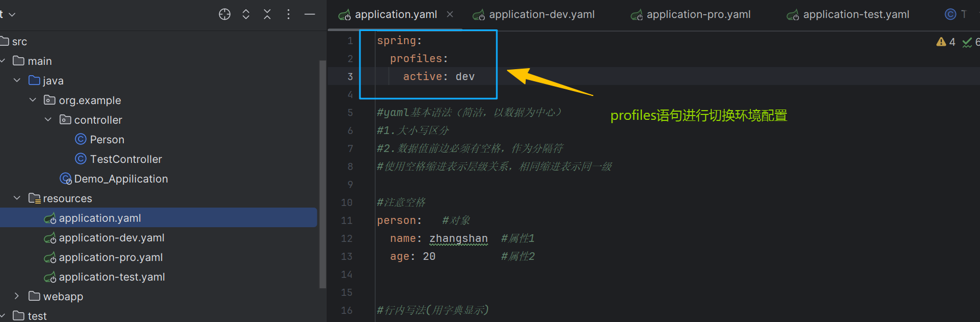Image resolution: width=980 pixels, height=322 pixels.
Task: Click the class tab icon at far right
Action: [951, 14]
